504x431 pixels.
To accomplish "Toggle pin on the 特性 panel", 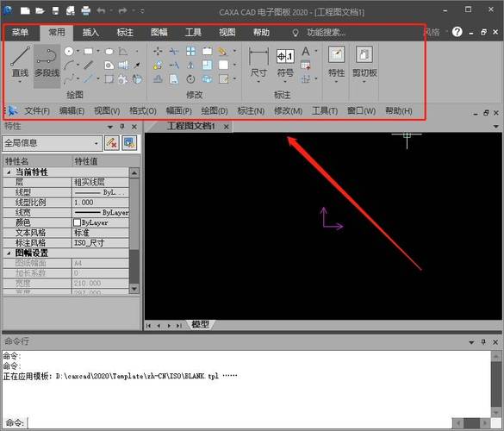I will tap(122, 127).
